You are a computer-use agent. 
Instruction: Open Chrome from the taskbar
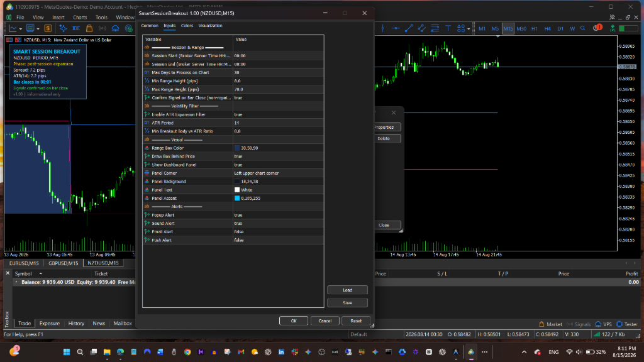coord(187,352)
